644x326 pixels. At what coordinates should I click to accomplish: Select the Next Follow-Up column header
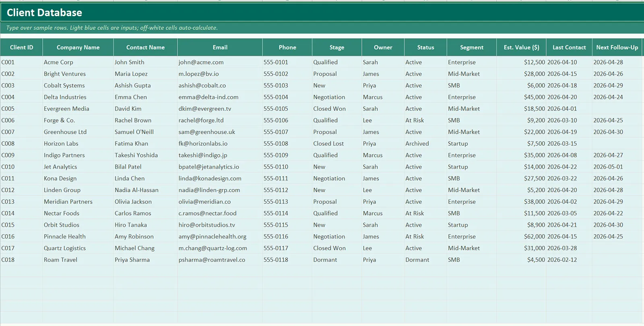click(617, 47)
